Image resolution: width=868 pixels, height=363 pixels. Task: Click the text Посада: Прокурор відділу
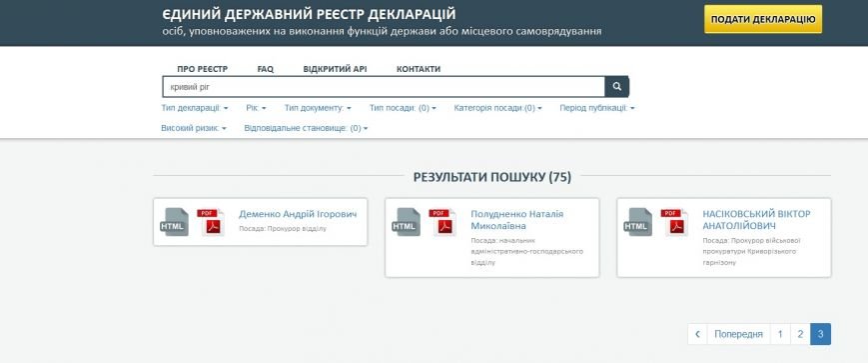coord(283,228)
